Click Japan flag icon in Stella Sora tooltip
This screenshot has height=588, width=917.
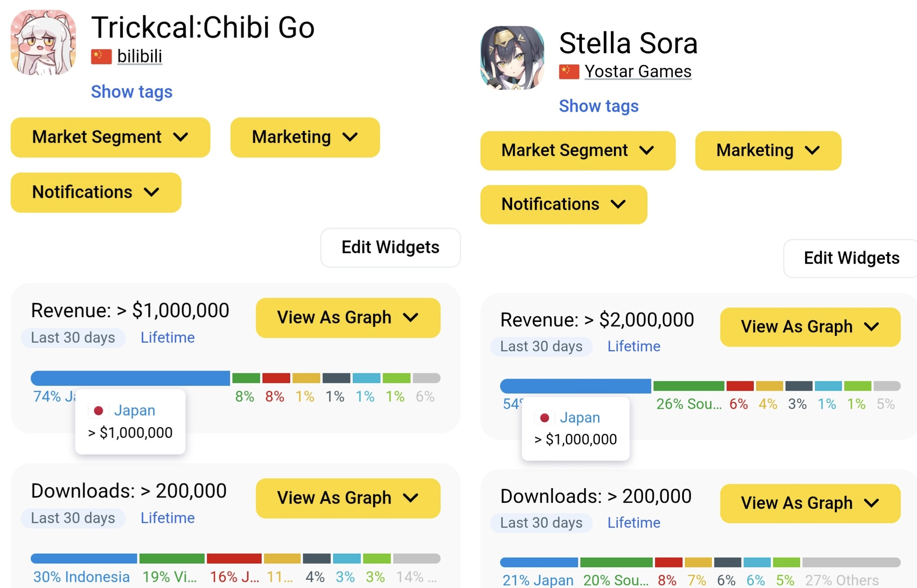click(x=544, y=418)
